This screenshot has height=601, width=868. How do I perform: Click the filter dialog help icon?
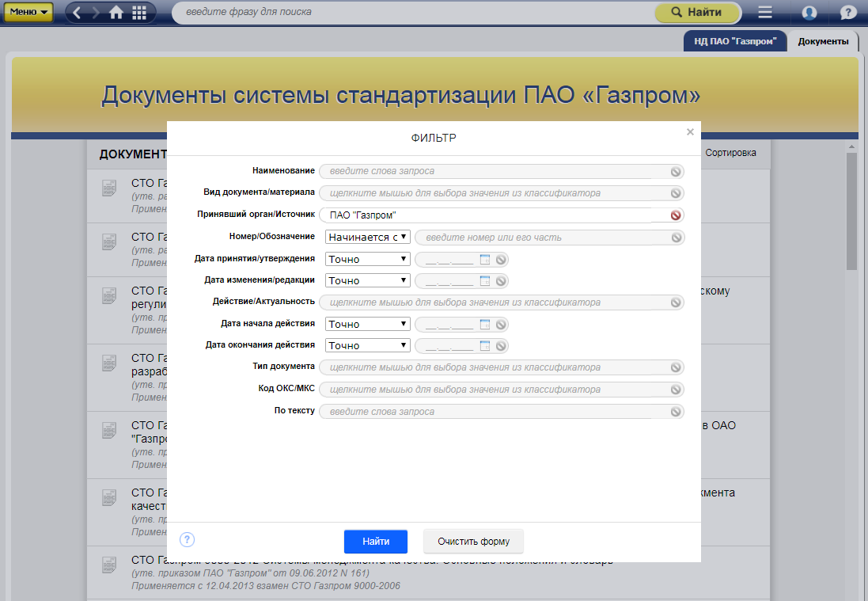(187, 540)
